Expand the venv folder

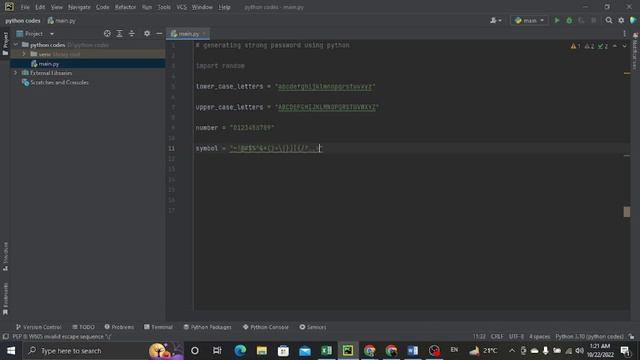pos(24,54)
